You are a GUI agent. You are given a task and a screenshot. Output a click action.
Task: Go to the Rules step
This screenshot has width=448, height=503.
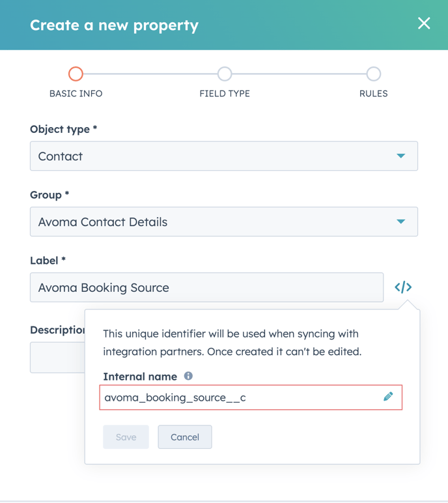(x=374, y=74)
